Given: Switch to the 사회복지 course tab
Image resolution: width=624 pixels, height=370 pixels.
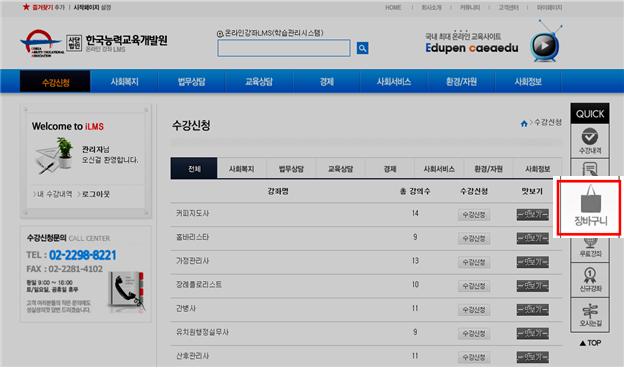Looking at the screenshot, I should click(242, 169).
